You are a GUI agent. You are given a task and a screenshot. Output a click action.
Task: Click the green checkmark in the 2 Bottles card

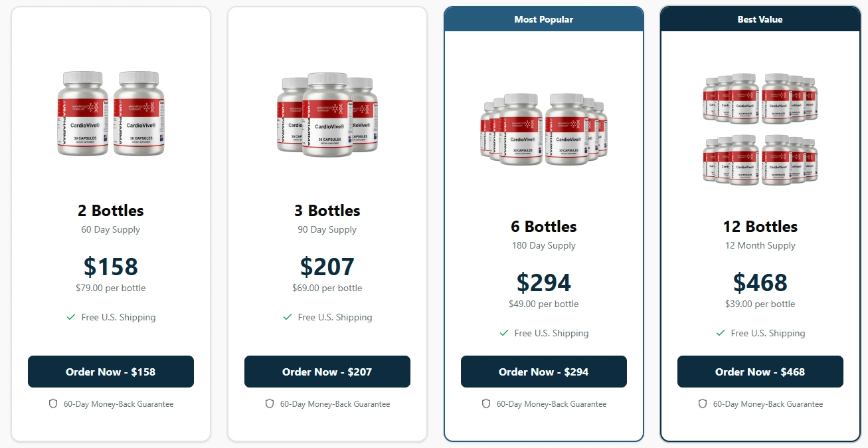click(71, 317)
